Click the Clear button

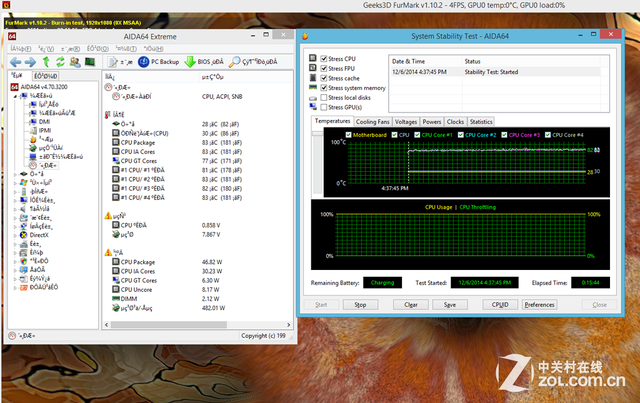point(411,305)
